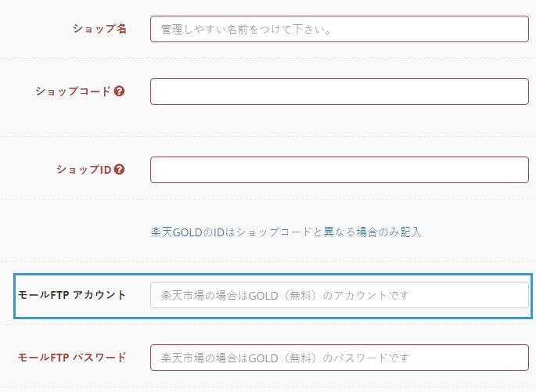Select the ショップID input field
This screenshot has height=392, width=536.
[x=340, y=170]
